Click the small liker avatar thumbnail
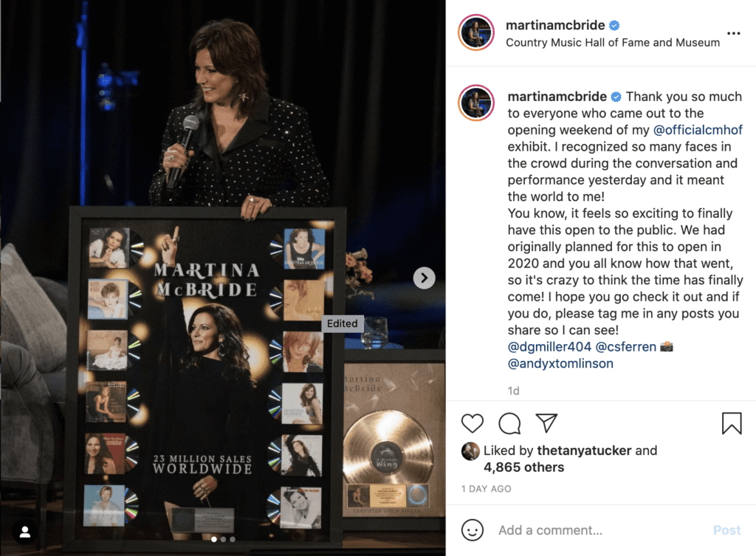This screenshot has height=556, width=756. click(x=470, y=451)
